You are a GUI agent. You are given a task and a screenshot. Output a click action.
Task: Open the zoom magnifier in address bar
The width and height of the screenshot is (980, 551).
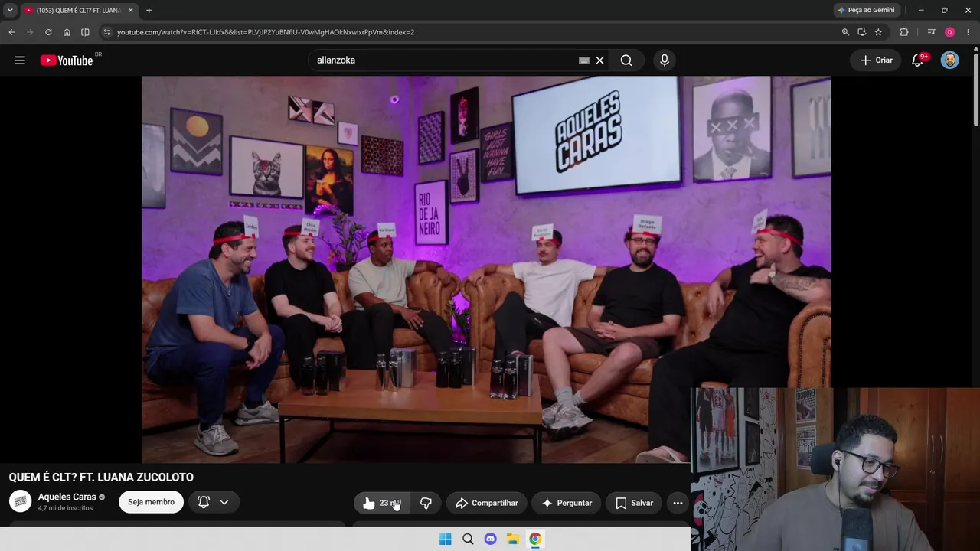point(845,32)
